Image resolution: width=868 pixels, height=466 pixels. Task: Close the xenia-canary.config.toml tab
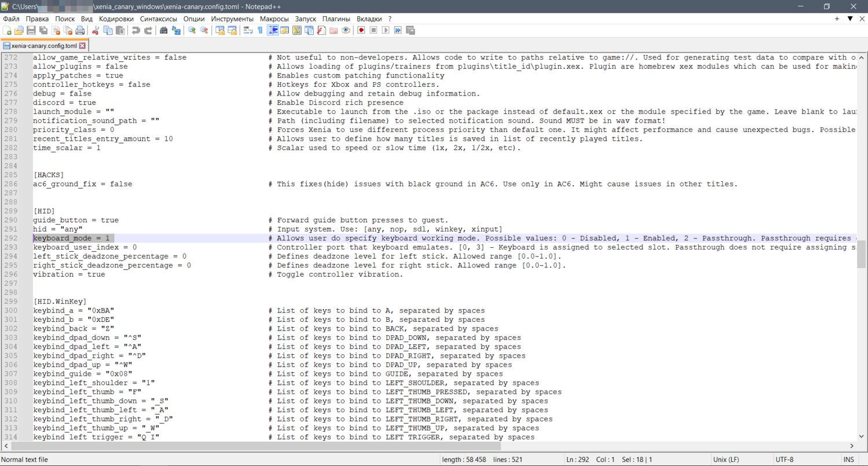pyautogui.click(x=82, y=46)
